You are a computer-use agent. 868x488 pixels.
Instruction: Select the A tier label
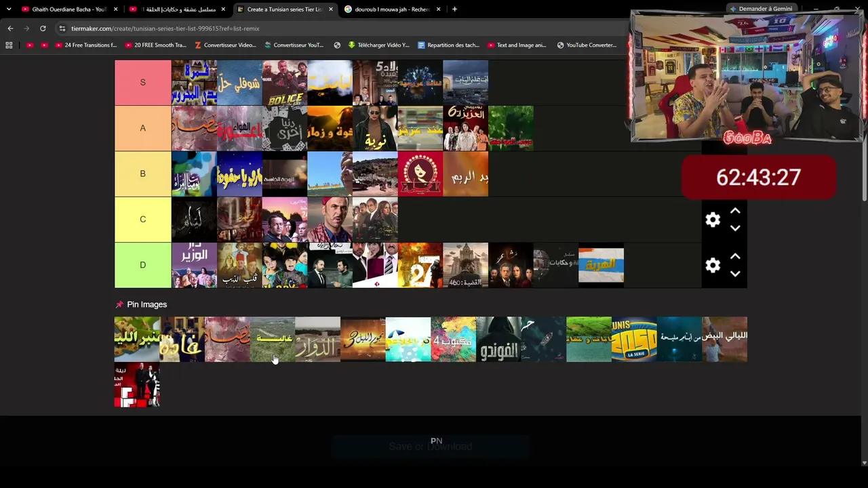[x=142, y=128]
